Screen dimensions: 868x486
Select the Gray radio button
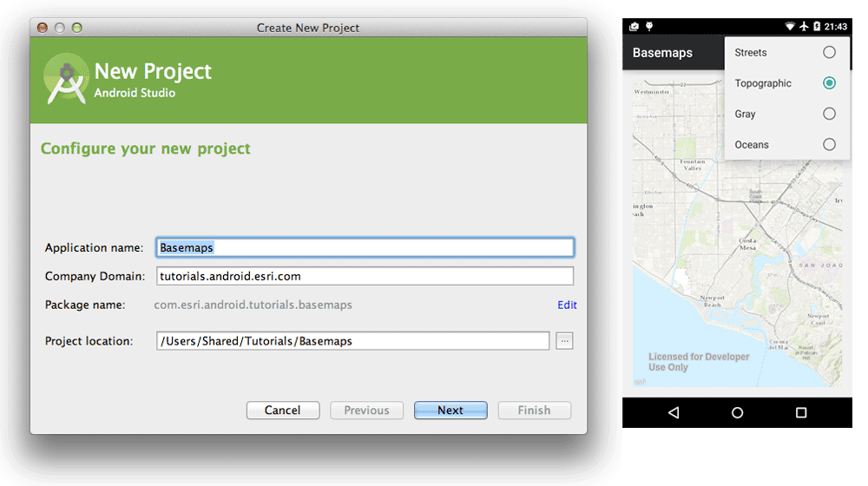click(x=829, y=114)
